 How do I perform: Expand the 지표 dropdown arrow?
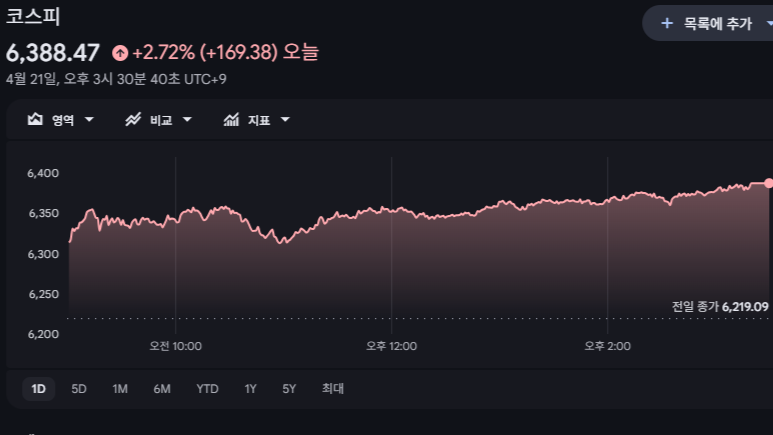click(285, 120)
